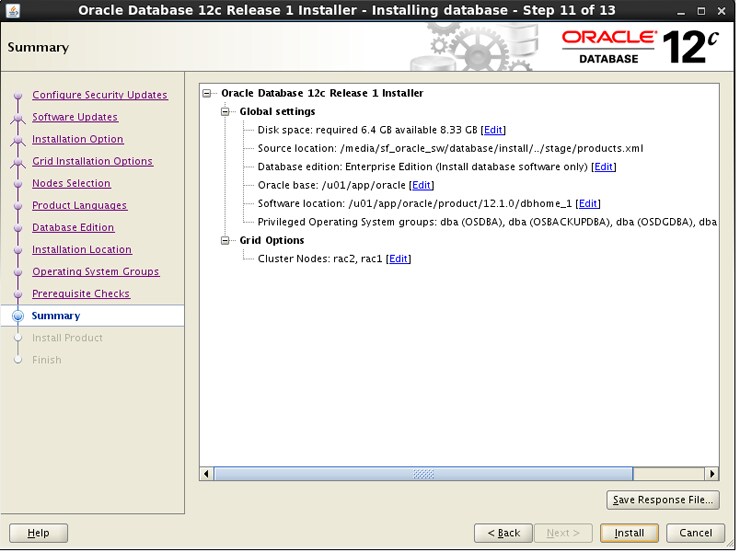Viewport: 740px width, 552px height.
Task: Click the Back button
Action: (503, 534)
